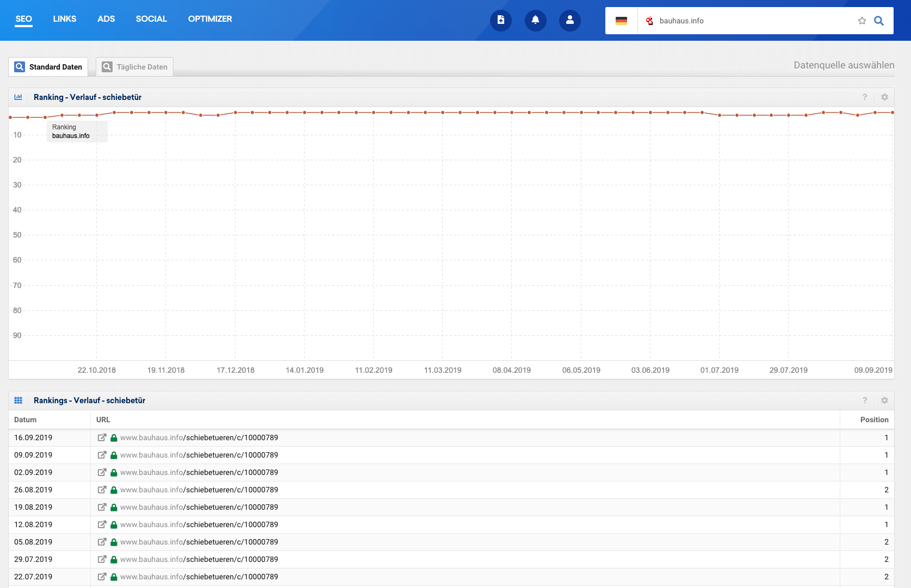Click the URL column header
Viewport: 911px width, 588px height.
click(103, 420)
